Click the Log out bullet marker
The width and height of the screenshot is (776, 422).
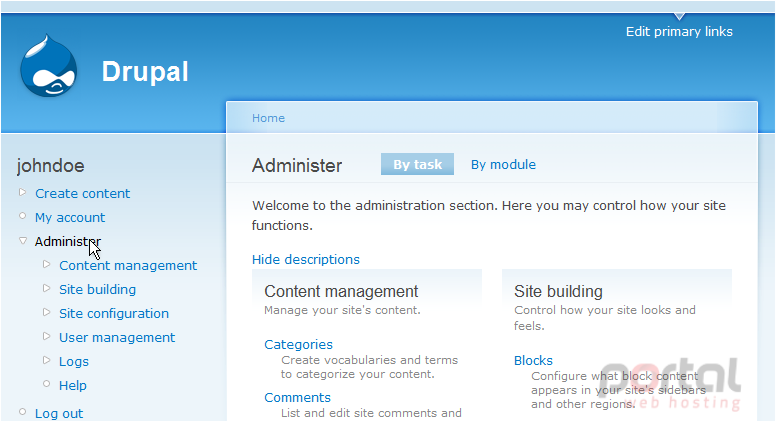tap(22, 412)
